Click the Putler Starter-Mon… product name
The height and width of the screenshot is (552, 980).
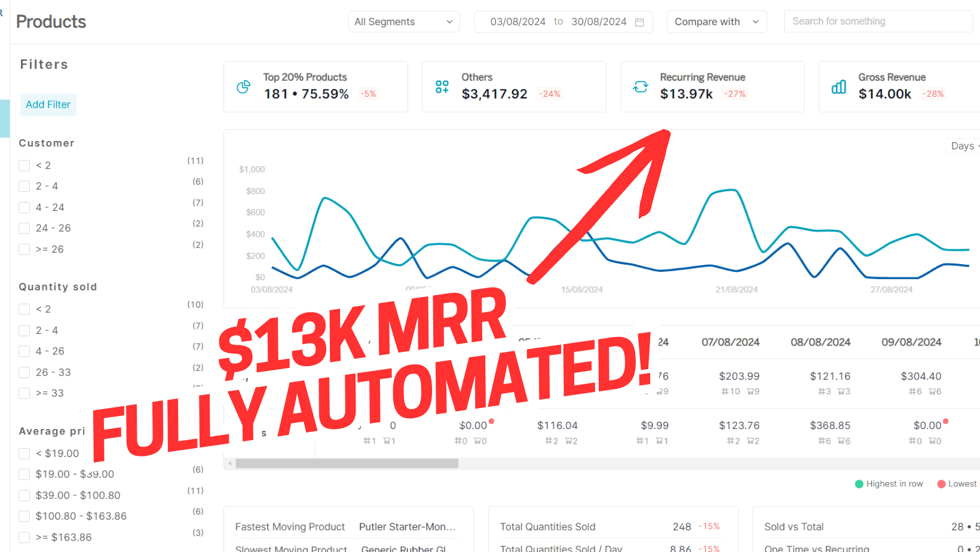(407, 527)
